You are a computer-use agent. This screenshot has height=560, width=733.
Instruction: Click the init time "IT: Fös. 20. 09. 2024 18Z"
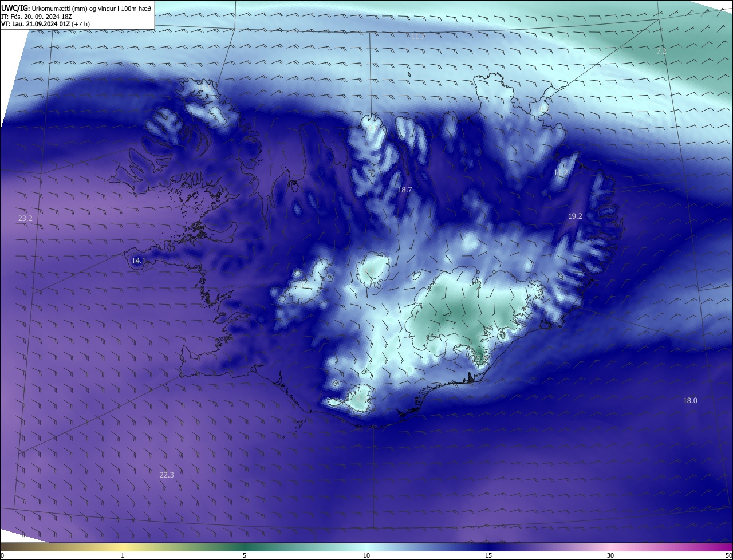click(x=38, y=16)
